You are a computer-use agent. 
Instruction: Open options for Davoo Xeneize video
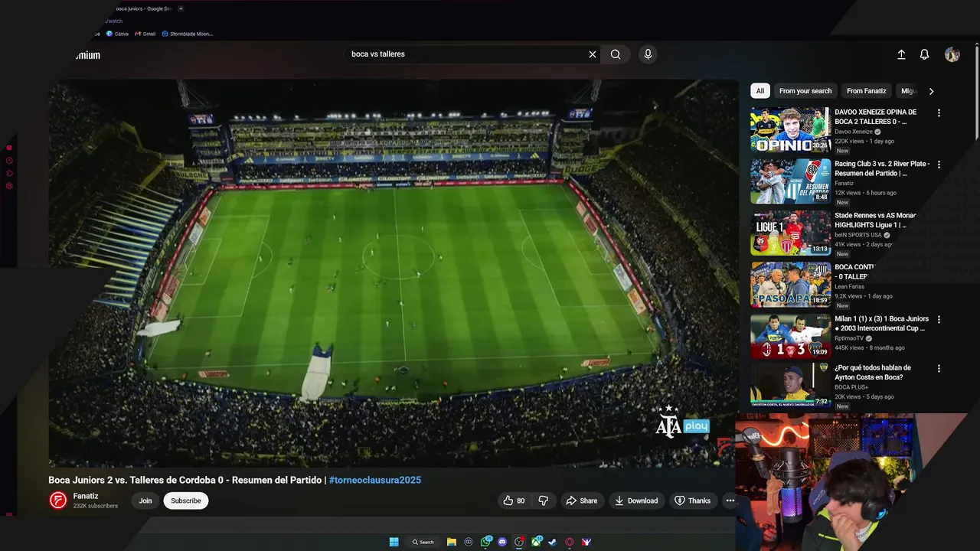[x=939, y=112]
